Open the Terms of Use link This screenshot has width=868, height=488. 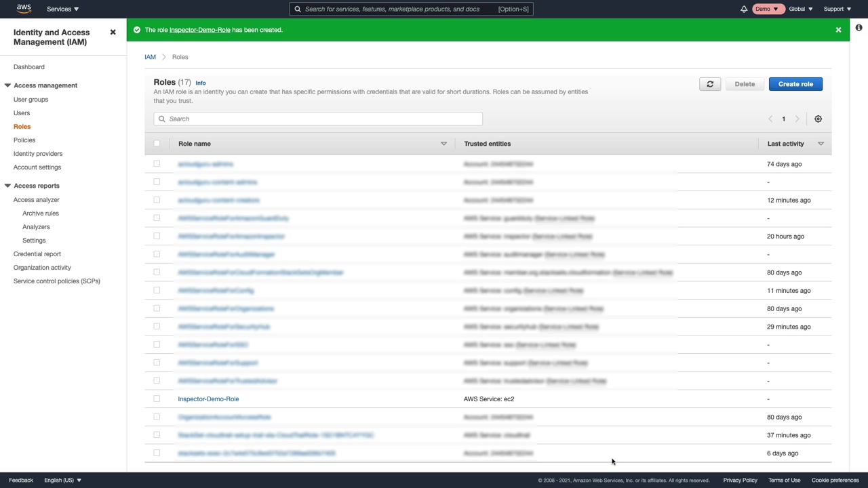point(784,480)
